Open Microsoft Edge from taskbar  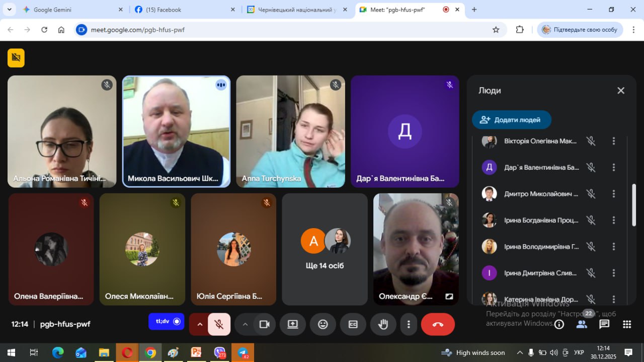(x=58, y=352)
